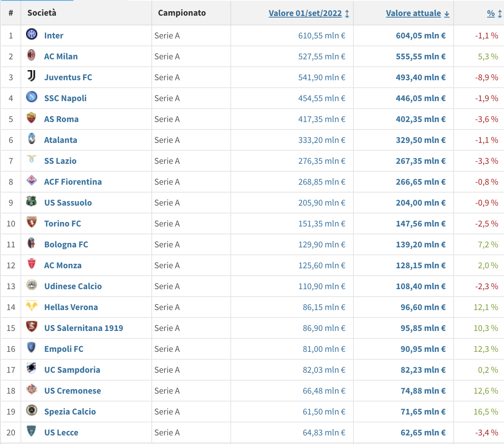
Task: Click the Udinese Calcio crest icon
Action: tap(32, 285)
